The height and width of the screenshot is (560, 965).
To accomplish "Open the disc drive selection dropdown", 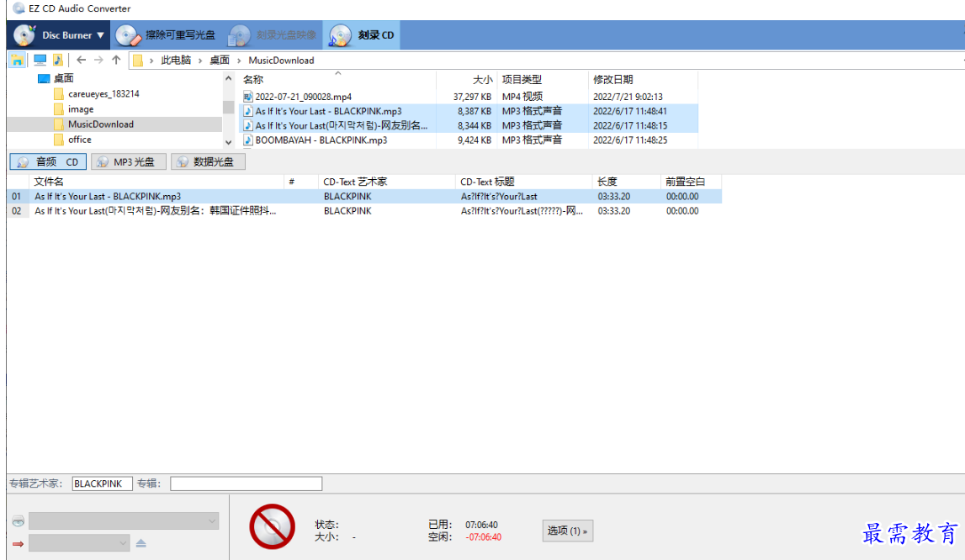I will tap(124, 521).
